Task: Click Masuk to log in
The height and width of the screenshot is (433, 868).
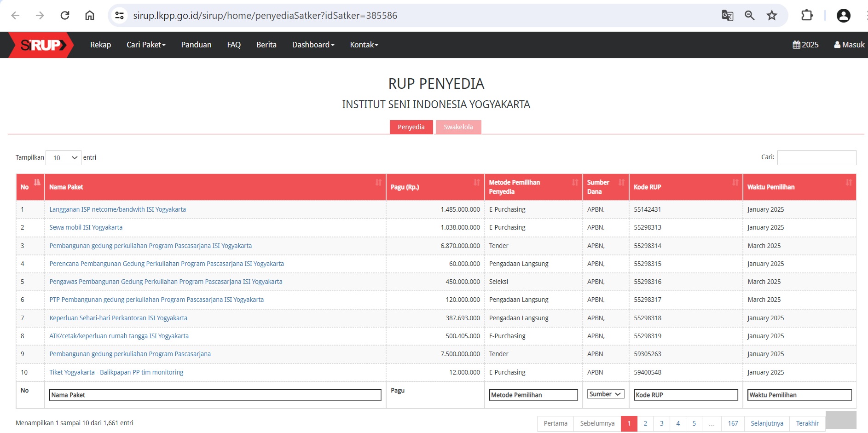Action: click(x=849, y=45)
